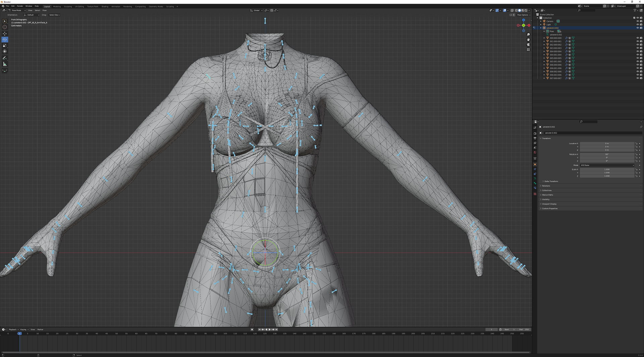Viewport: 644px width, 357px height.
Task: Click the current frame marker on timeline
Action: point(19,334)
